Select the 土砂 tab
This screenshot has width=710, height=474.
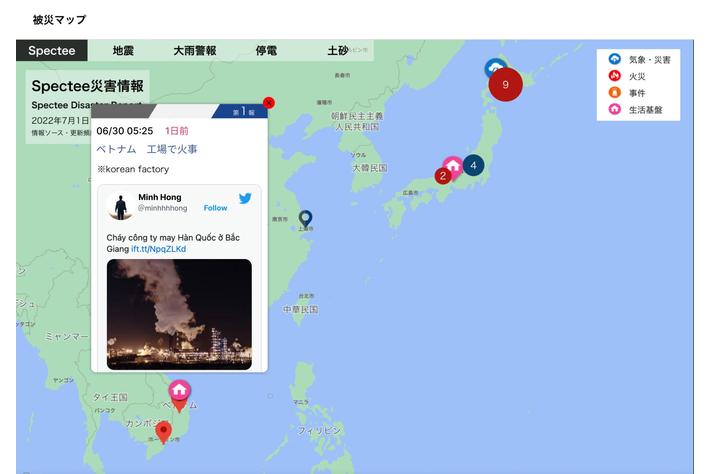click(x=338, y=50)
